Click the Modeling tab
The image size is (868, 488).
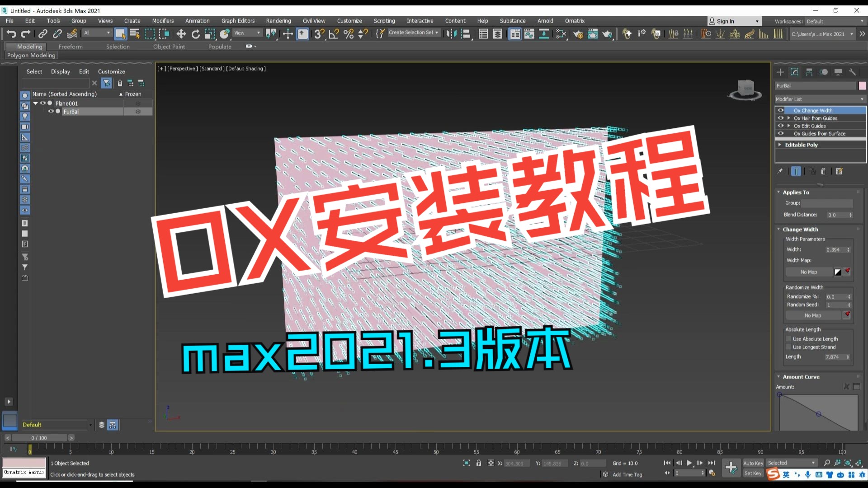click(29, 47)
